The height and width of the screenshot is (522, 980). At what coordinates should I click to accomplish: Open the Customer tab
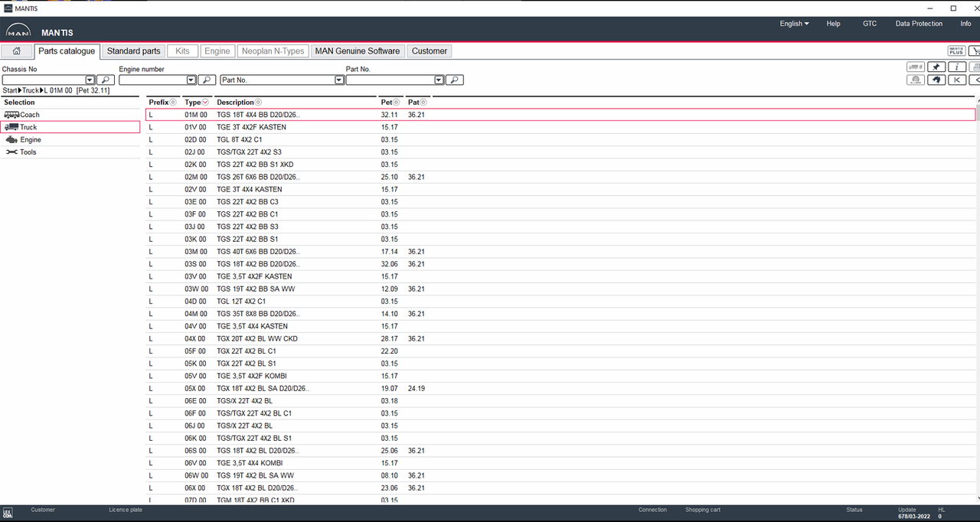pyautogui.click(x=430, y=51)
